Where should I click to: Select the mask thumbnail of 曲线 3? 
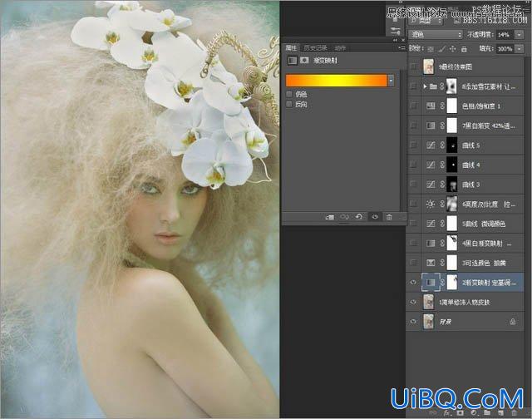click(451, 185)
